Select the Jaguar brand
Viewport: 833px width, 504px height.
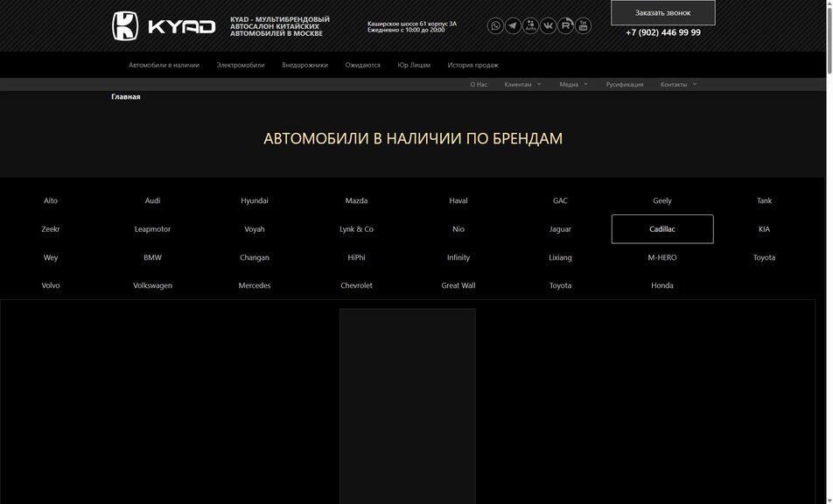[x=561, y=229]
